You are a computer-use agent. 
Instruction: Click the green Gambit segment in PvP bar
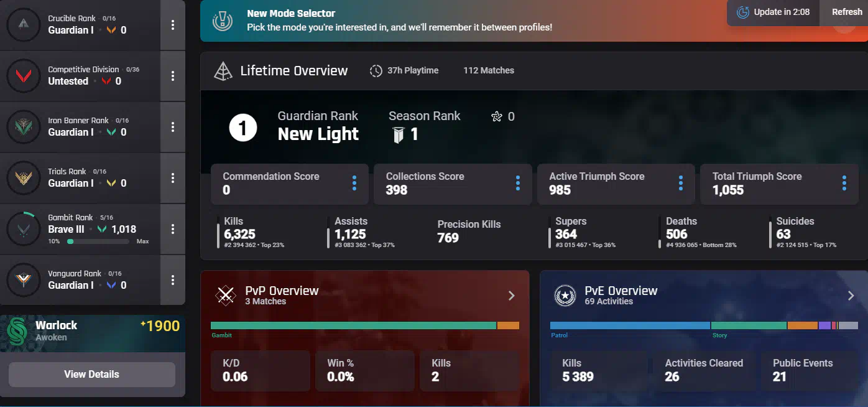pos(353,325)
